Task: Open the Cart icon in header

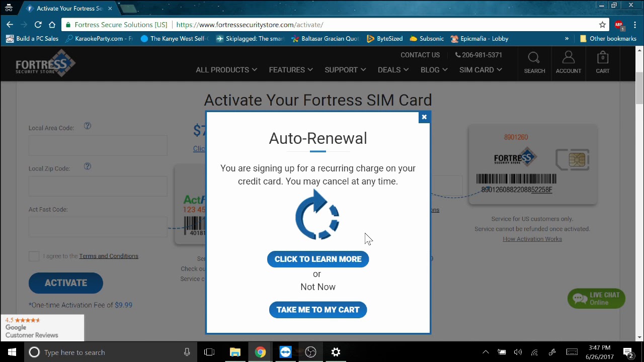Action: click(603, 63)
